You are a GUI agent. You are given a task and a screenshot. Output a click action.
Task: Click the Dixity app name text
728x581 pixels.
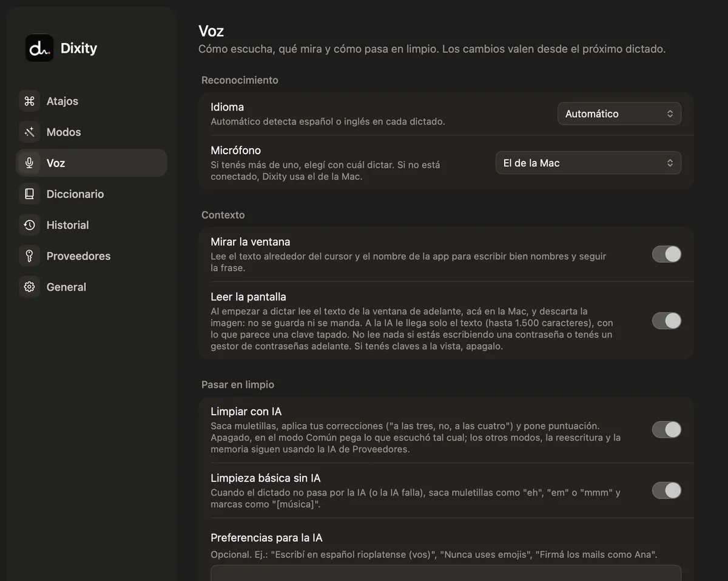coord(79,49)
